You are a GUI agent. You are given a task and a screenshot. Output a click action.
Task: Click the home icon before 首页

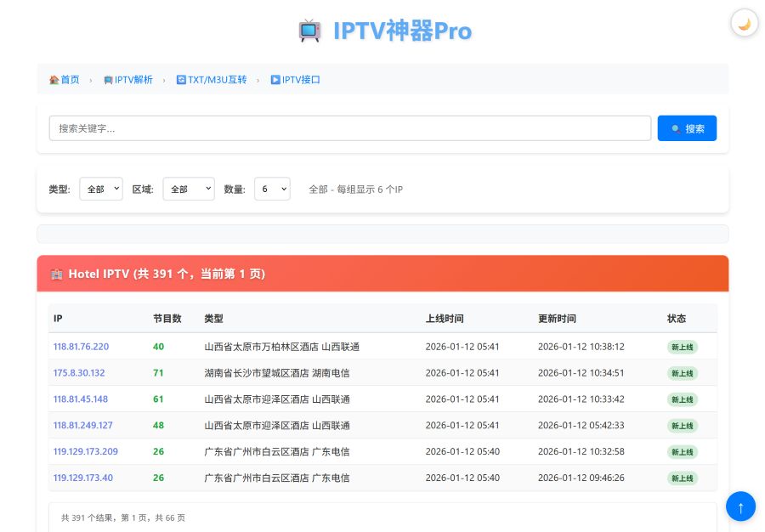(54, 79)
